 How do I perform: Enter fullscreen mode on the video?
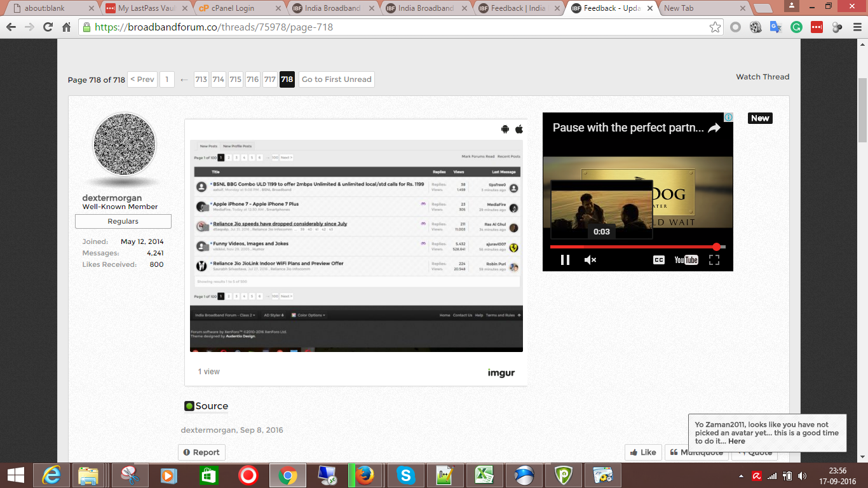click(714, 260)
